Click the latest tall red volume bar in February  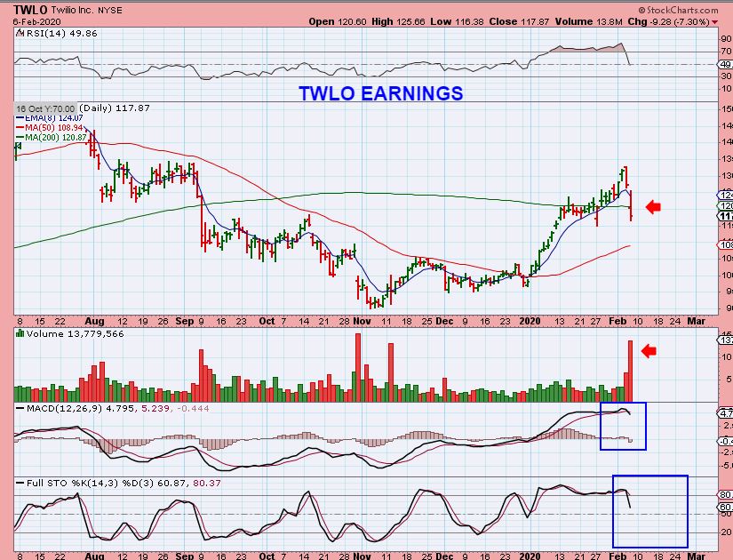630,371
